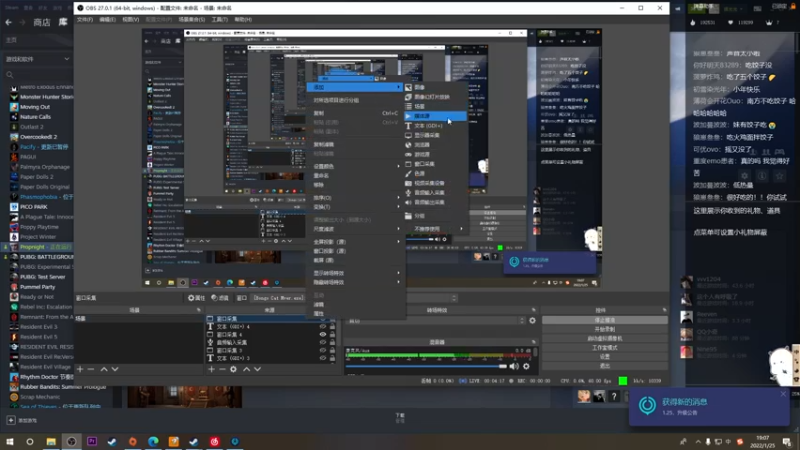
Task: Add a new scene with plus icon
Action: [x=80, y=369]
